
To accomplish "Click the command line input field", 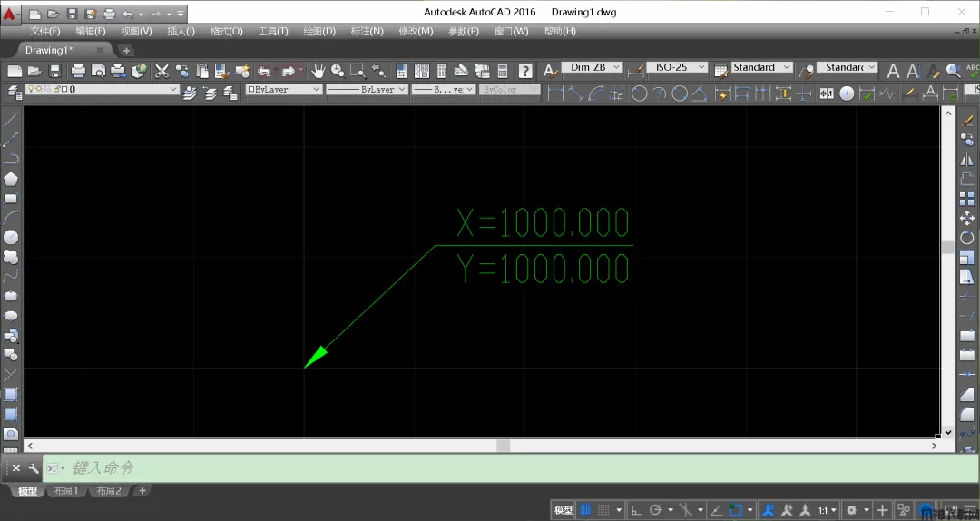I will 454,468.
